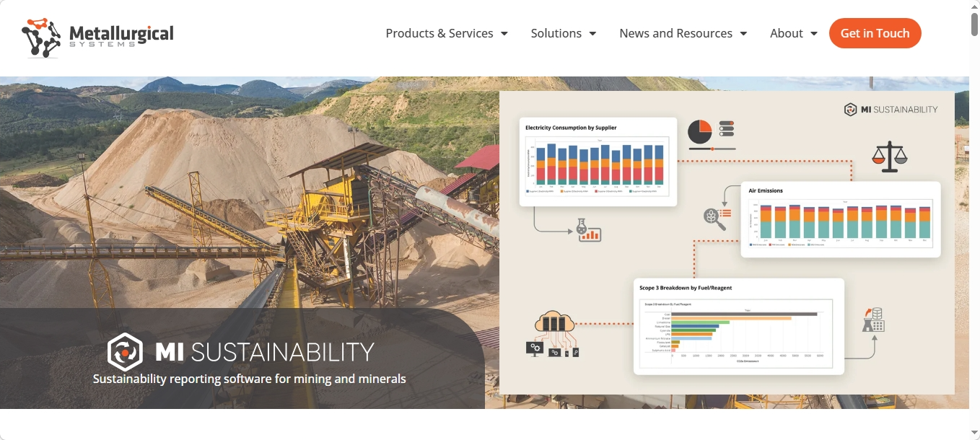Click the vertical scrollbar thumb
980x440 pixels.
point(974,23)
